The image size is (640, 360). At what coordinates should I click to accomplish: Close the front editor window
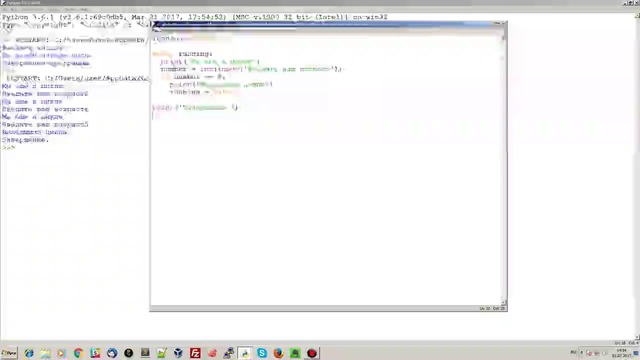click(x=503, y=24)
